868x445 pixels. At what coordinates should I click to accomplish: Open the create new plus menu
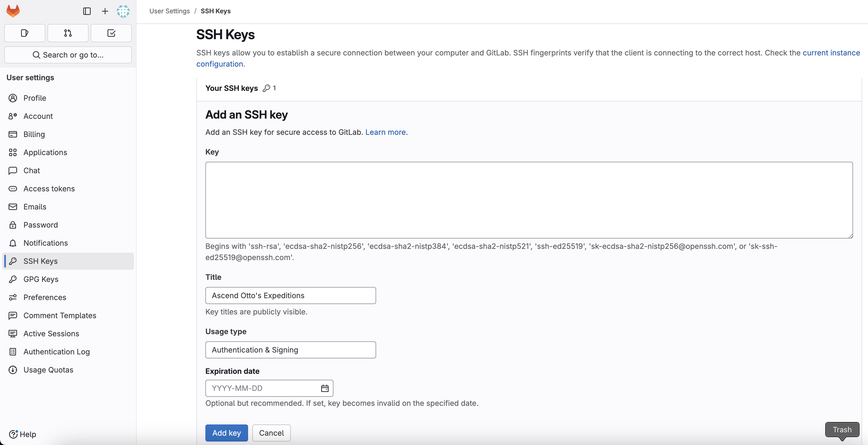[105, 11]
